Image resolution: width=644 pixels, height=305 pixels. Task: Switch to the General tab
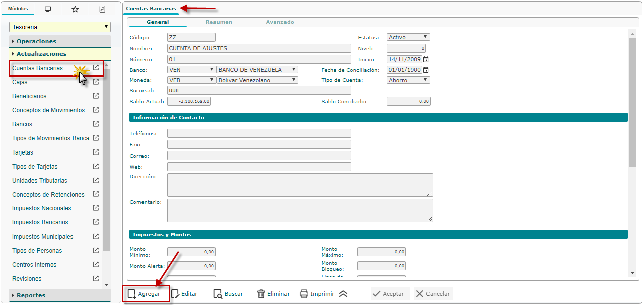tap(158, 22)
